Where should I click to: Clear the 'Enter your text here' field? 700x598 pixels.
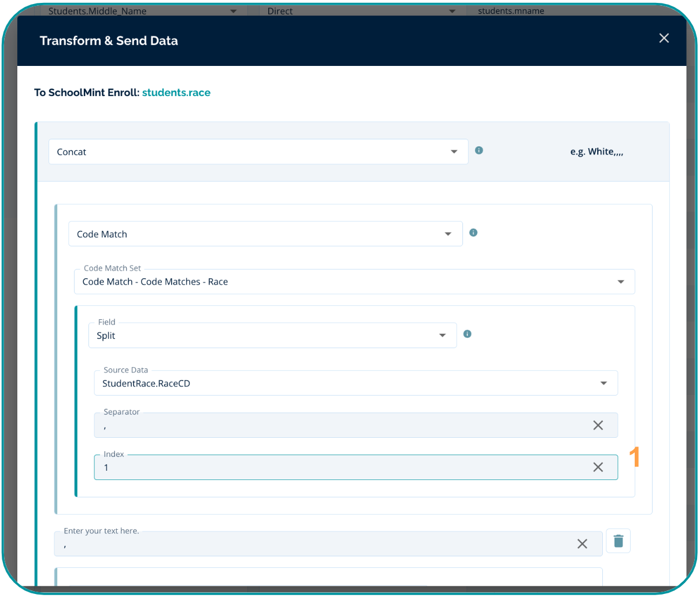(582, 544)
